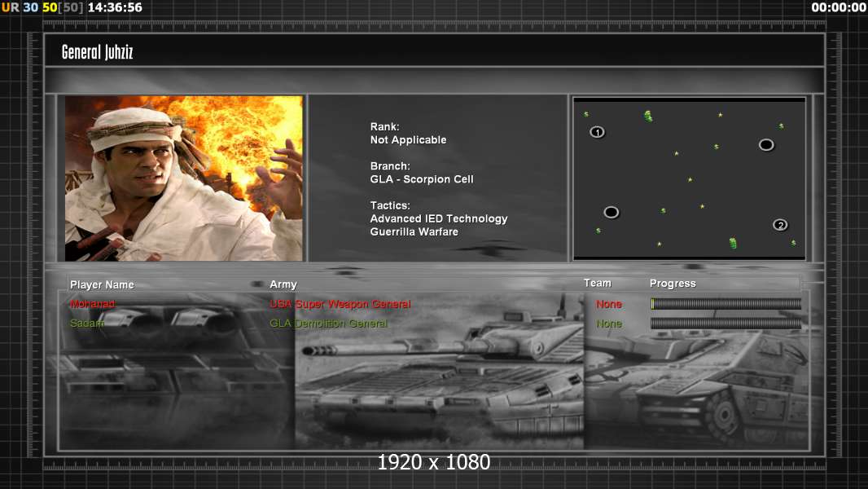Click the USA Super Weapon General army entry
Screen dimensions: 868x489
(340, 304)
